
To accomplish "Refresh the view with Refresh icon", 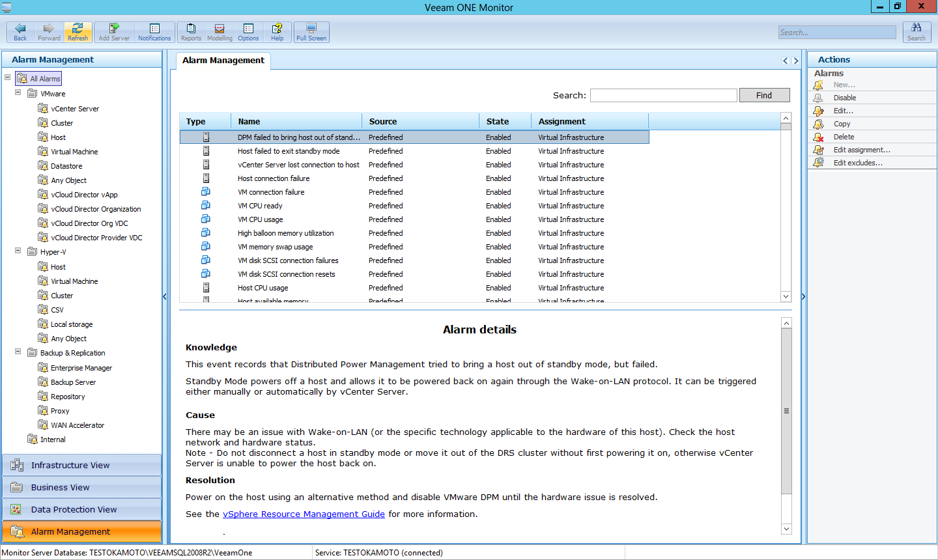I will point(78,32).
